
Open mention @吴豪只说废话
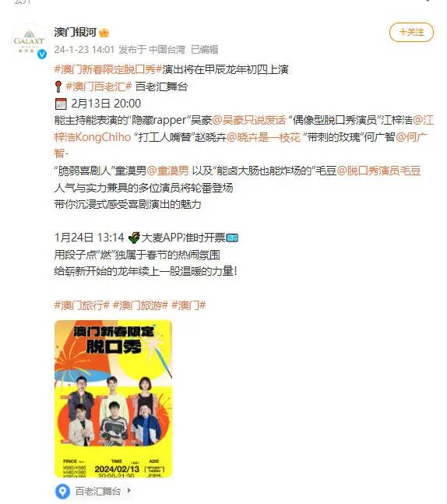click(249, 120)
